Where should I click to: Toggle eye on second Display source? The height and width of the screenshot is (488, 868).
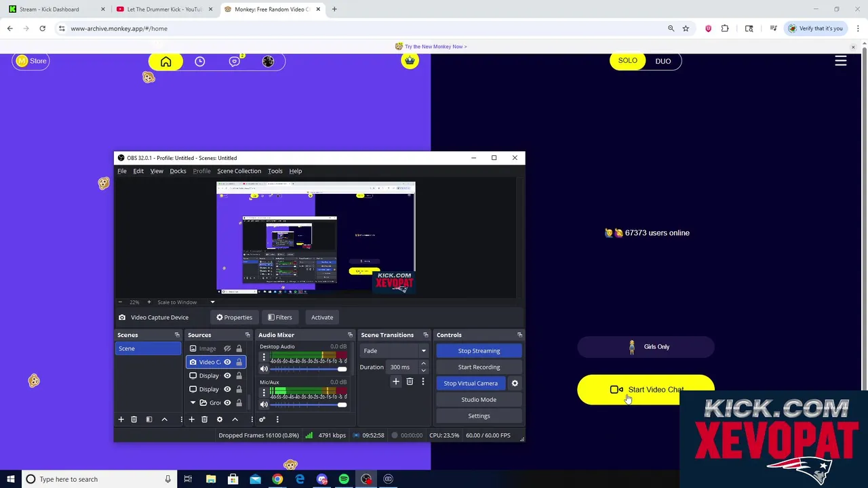pyautogui.click(x=227, y=389)
